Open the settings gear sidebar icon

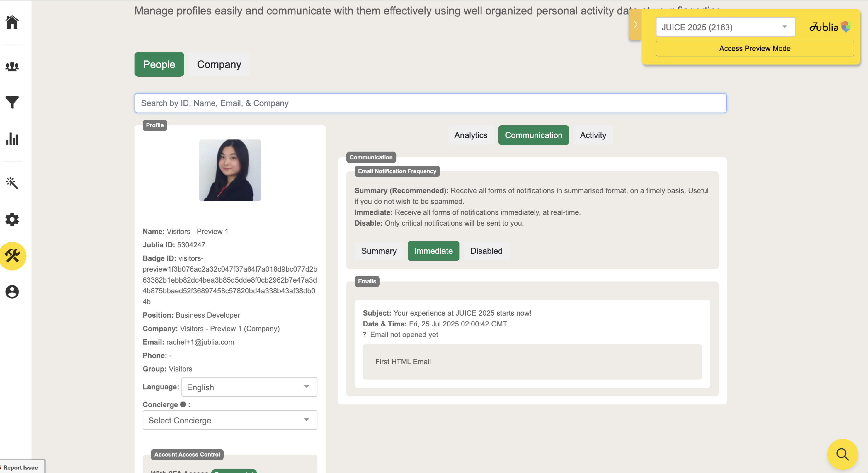click(12, 219)
